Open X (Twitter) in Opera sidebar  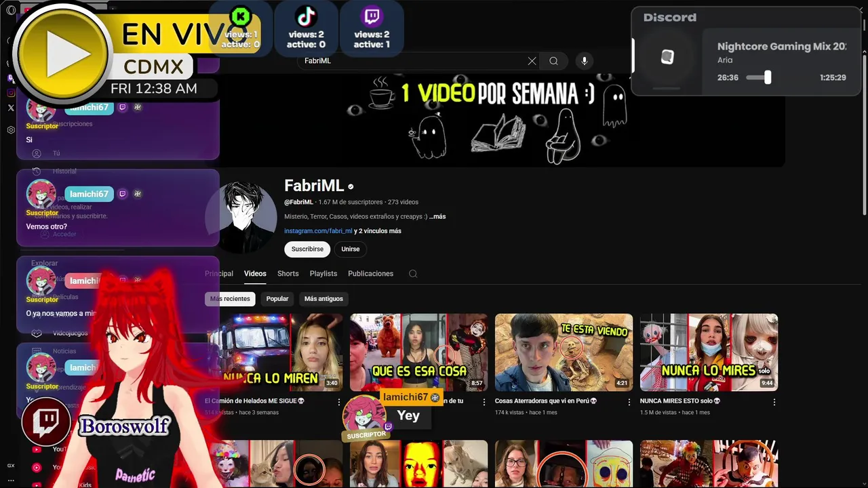pos(11,107)
